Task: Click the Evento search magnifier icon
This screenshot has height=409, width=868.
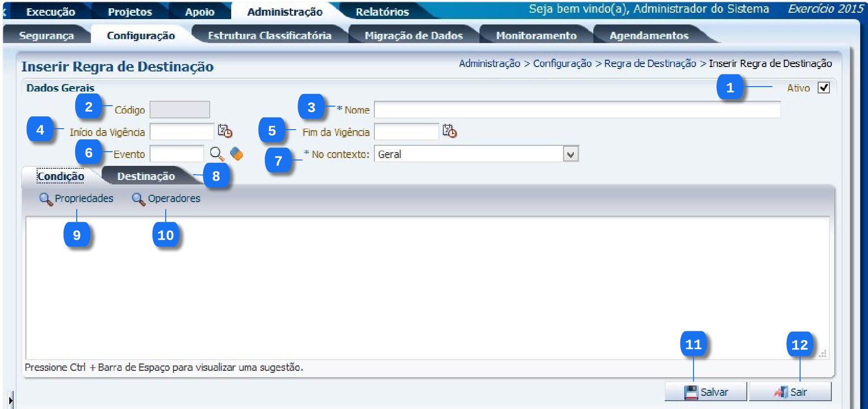Action: 217,154
